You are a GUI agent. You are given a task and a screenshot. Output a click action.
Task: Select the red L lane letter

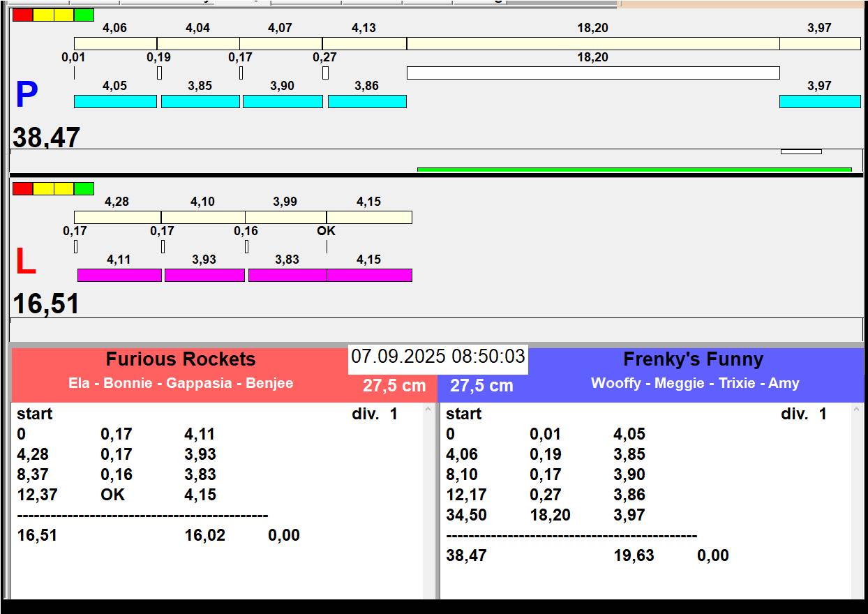[26, 262]
